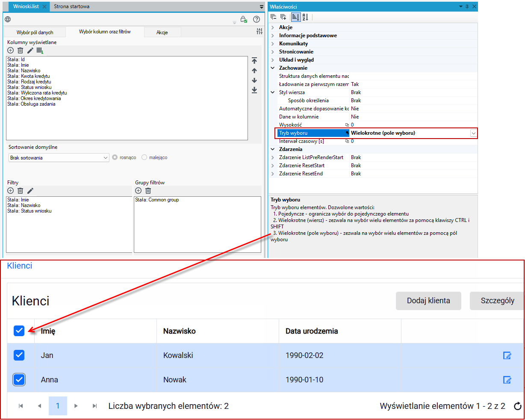The image size is (525, 420).
Task: Open the Tryb wyboru value dropdown arrow
Action: [473, 133]
